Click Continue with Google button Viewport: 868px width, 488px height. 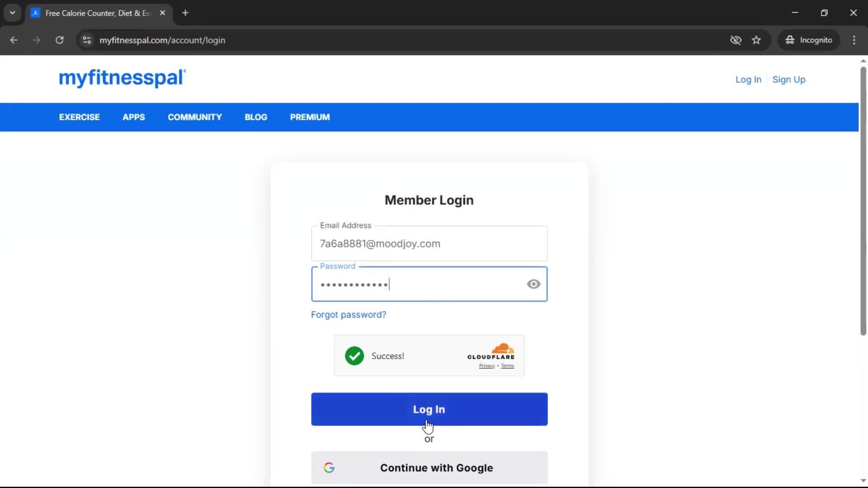(x=429, y=468)
